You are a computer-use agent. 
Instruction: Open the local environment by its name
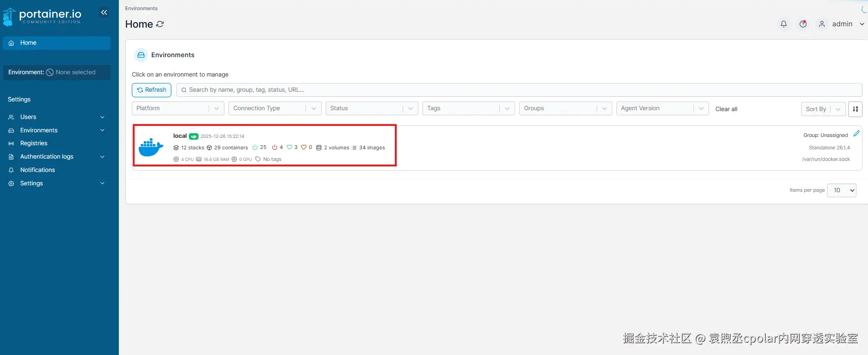click(180, 136)
